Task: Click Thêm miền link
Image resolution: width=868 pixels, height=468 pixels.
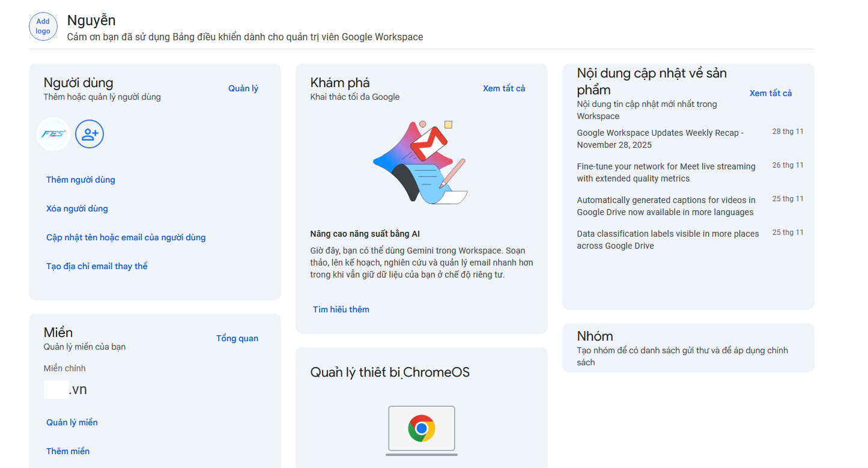Action: (x=68, y=451)
